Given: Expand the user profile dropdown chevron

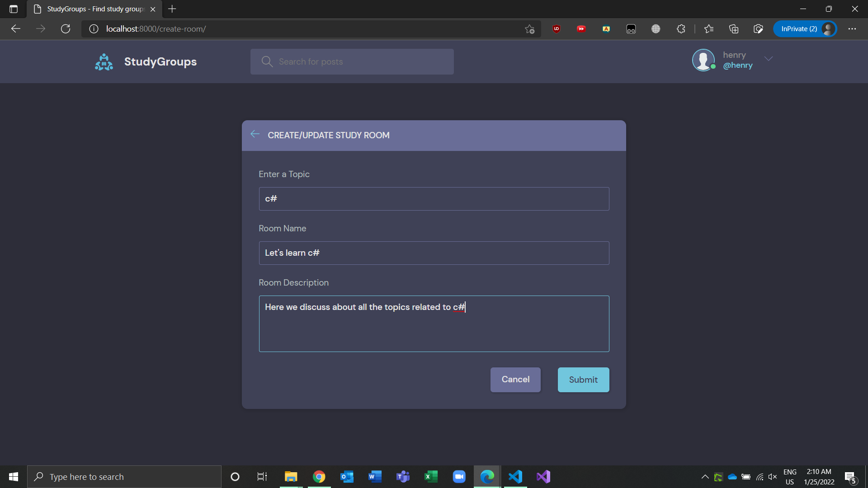Looking at the screenshot, I should point(769,59).
